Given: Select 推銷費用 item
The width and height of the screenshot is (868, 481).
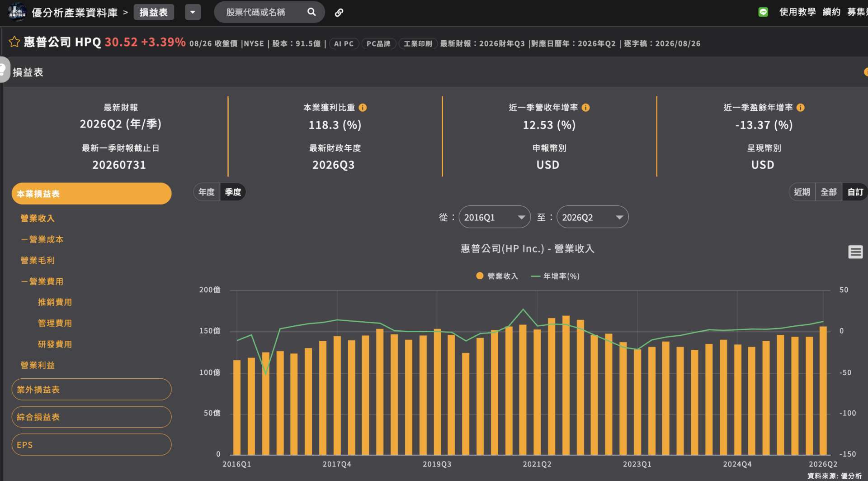Looking at the screenshot, I should pyautogui.click(x=55, y=302).
